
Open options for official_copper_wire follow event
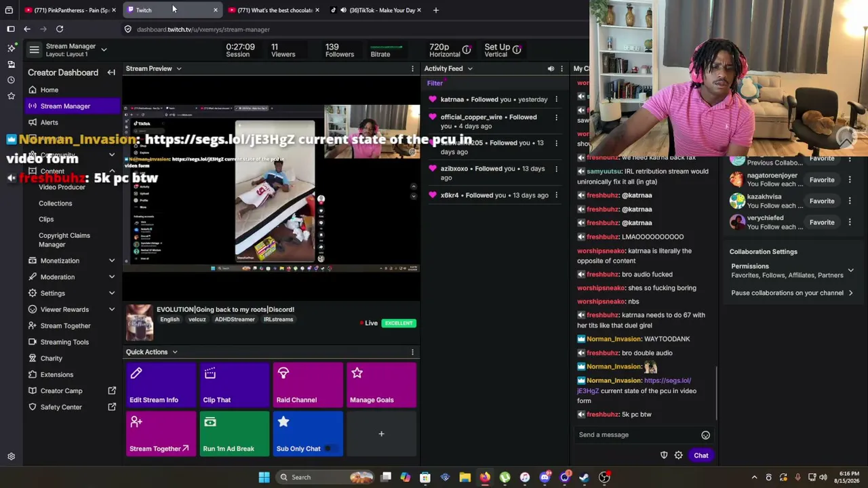[556, 117]
